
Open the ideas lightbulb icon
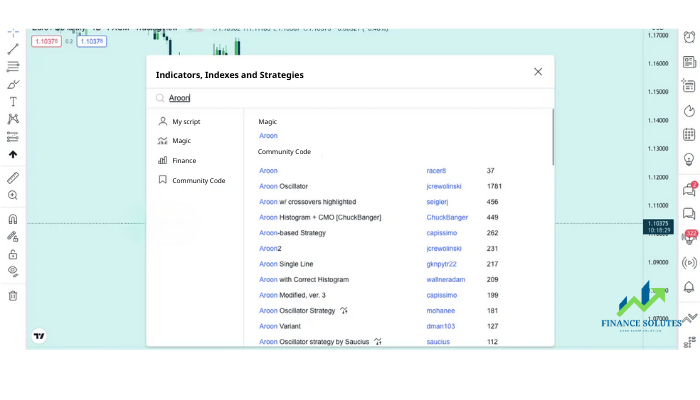tap(689, 159)
